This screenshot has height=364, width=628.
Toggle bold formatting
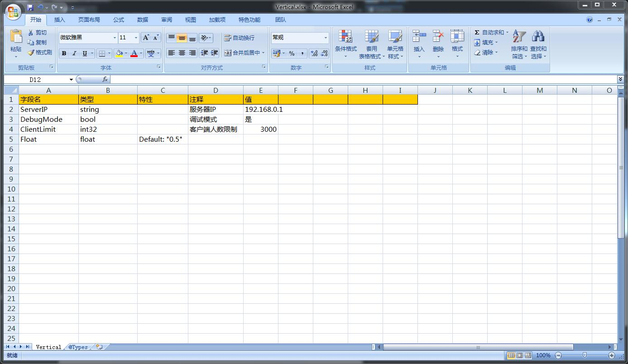point(64,53)
